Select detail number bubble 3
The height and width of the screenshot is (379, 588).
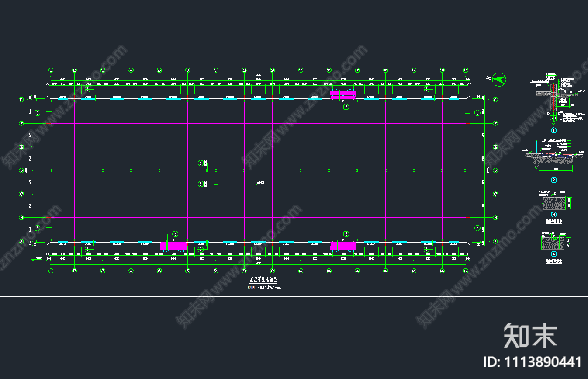[x=553, y=215]
